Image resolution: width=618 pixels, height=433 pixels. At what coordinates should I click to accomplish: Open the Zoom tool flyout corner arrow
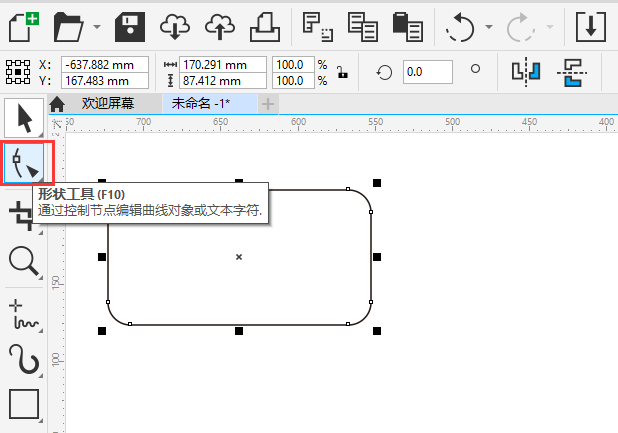click(41, 278)
